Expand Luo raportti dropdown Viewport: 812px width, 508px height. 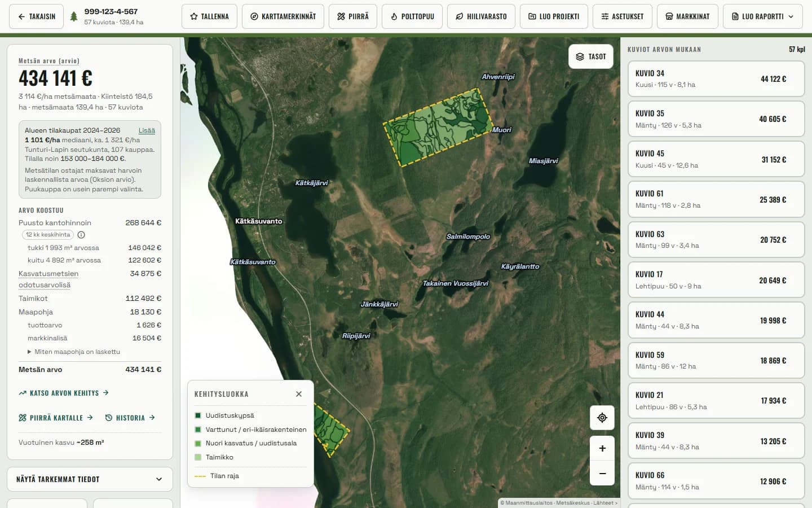point(762,16)
